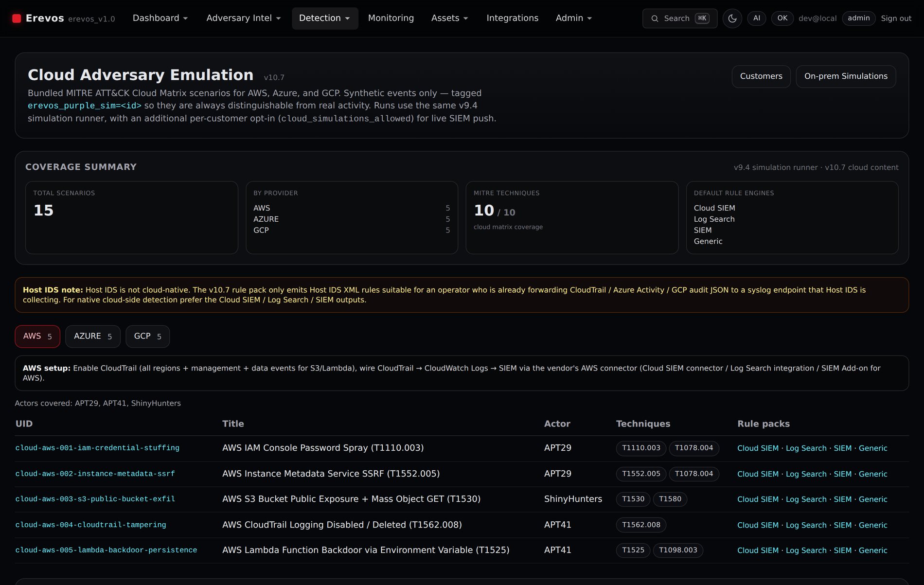Open On-prem Simulations
The width and height of the screenshot is (924, 585).
[846, 76]
